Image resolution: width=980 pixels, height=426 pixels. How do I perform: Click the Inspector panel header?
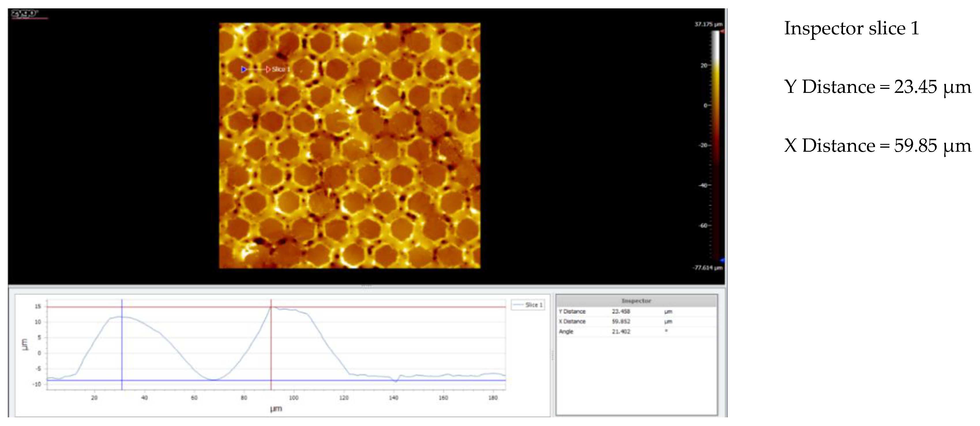[x=636, y=301]
